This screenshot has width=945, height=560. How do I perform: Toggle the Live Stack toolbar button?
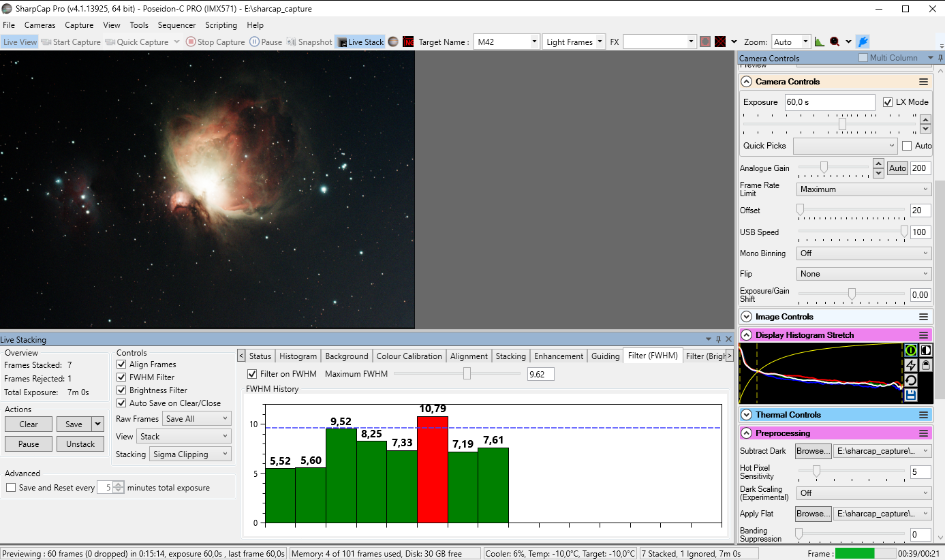point(360,42)
